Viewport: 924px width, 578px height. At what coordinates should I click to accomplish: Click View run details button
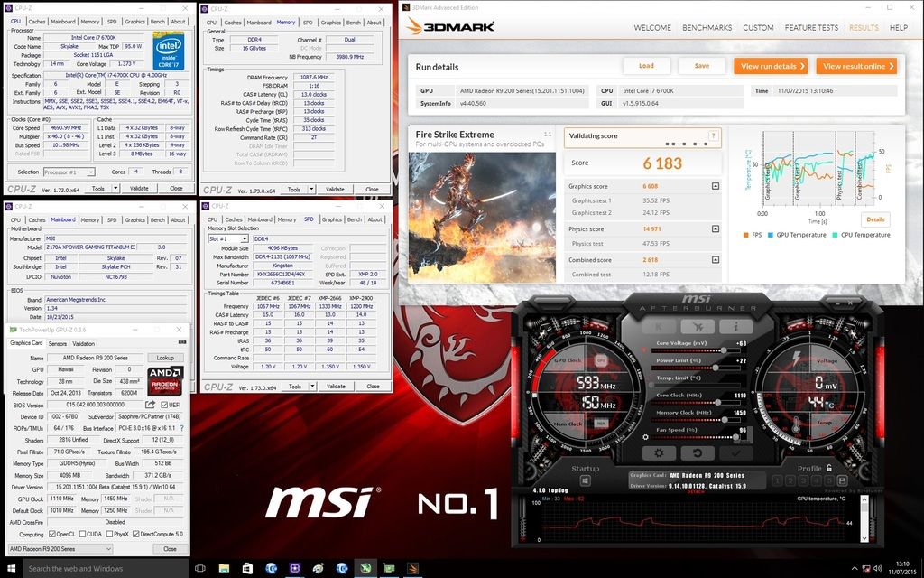(x=771, y=66)
